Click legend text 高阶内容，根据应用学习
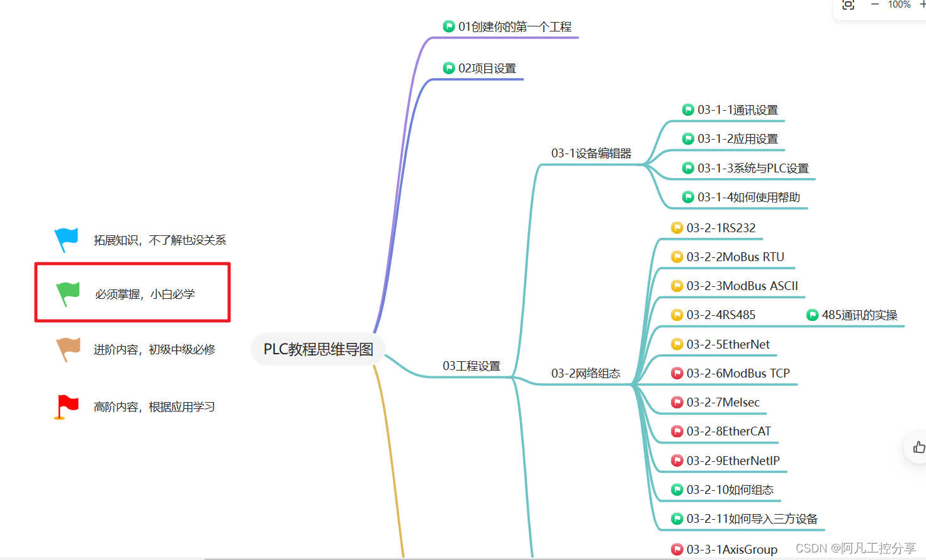The width and height of the screenshot is (926, 560). coord(154,406)
